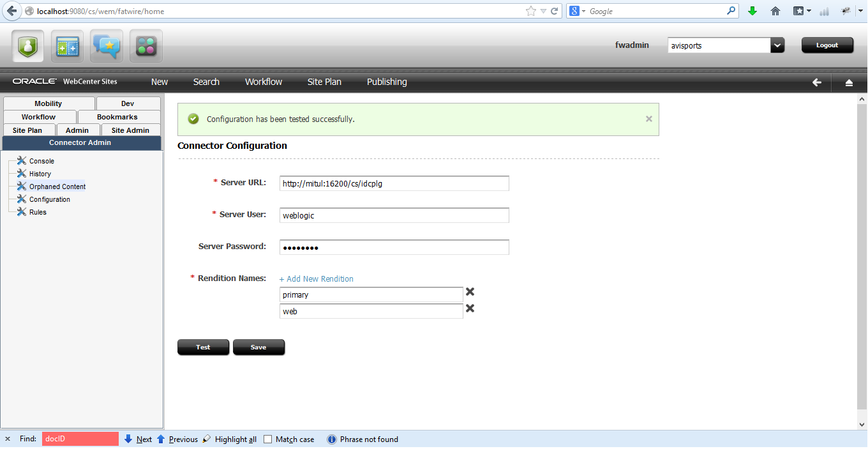
Task: Enable Match case in the find bar
Action: (267, 439)
